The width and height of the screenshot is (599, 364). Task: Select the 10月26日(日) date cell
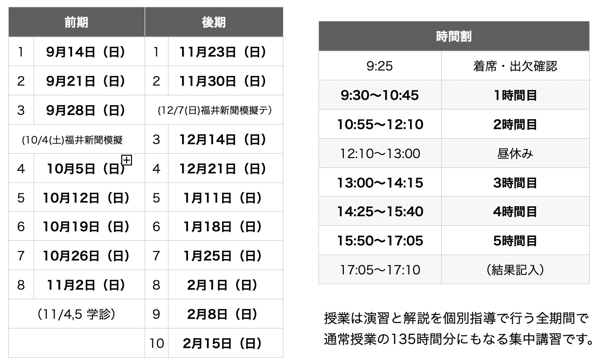pyautogui.click(x=86, y=255)
